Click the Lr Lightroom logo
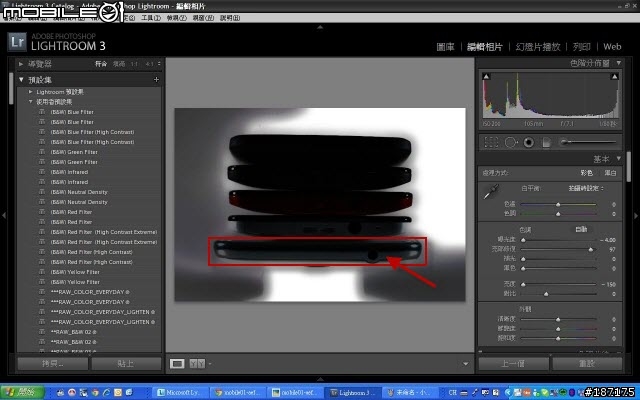This screenshot has width=640, height=400. [17, 42]
